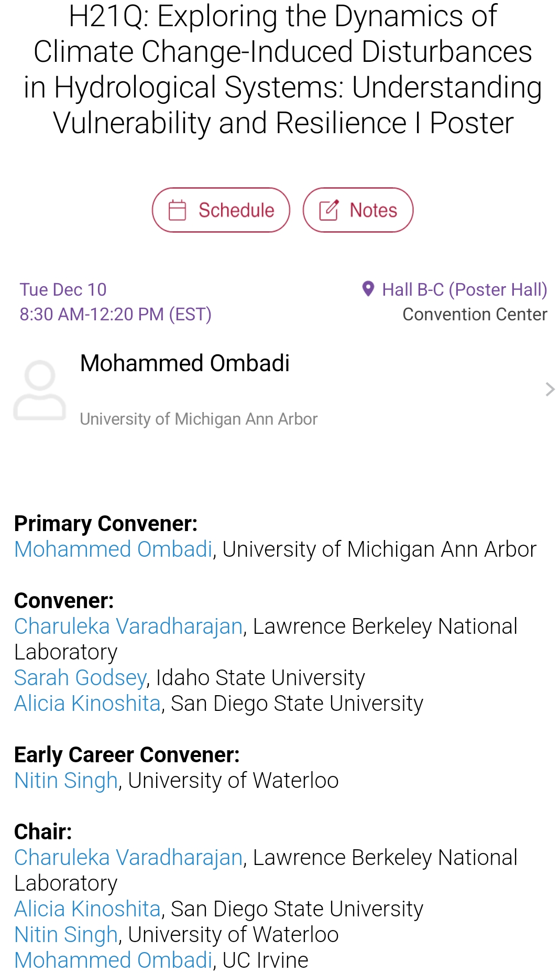Select the Mohammed Ombadi presenter name row
This screenshot has width=560, height=973.
click(x=184, y=363)
